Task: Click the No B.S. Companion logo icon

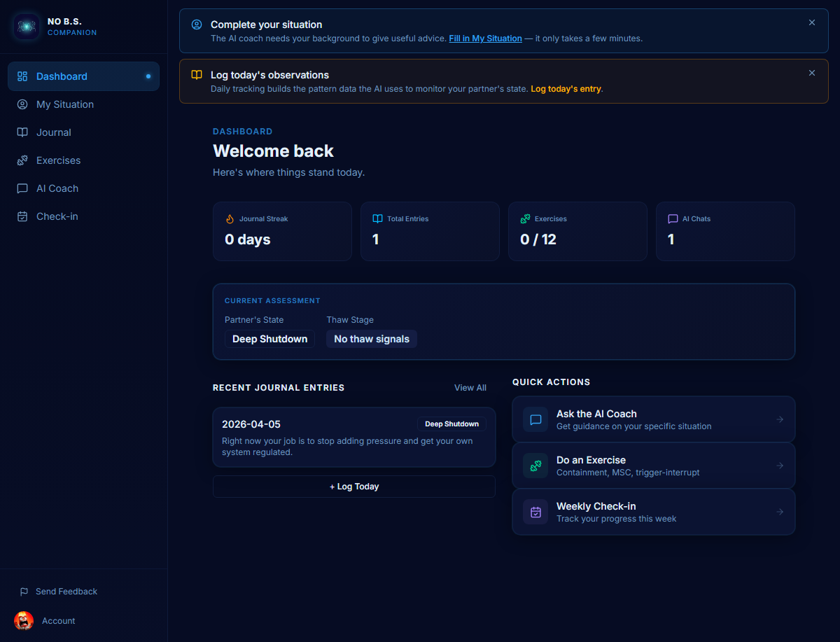Action: [27, 27]
